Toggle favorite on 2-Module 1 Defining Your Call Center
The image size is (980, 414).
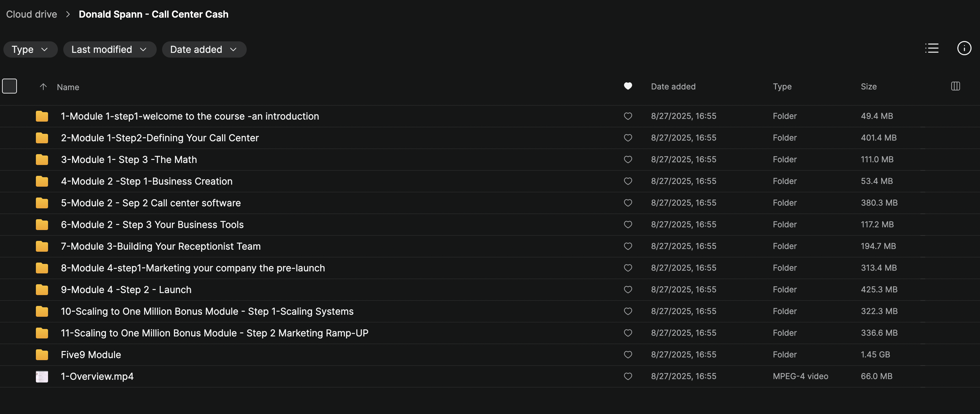628,138
